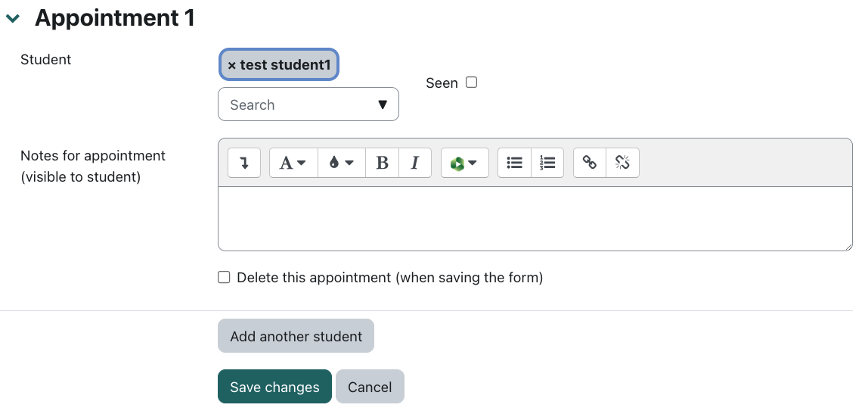The width and height of the screenshot is (868, 414).
Task: Click inside the appointment notes text area
Action: 534,218
